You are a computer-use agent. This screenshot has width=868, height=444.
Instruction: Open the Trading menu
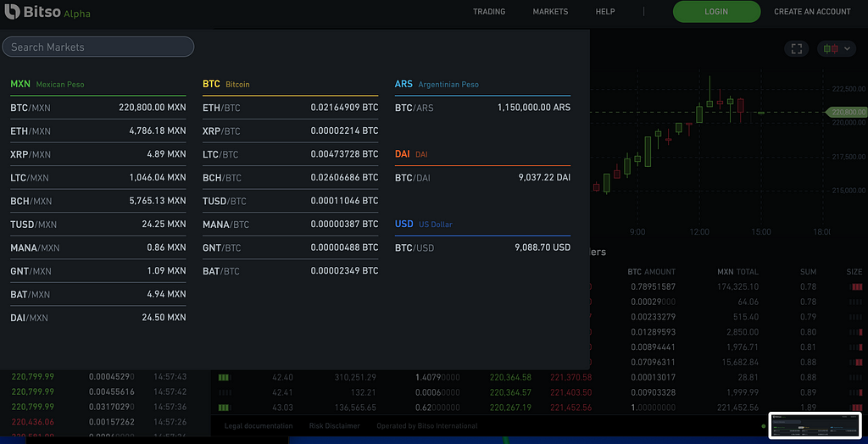click(x=489, y=12)
